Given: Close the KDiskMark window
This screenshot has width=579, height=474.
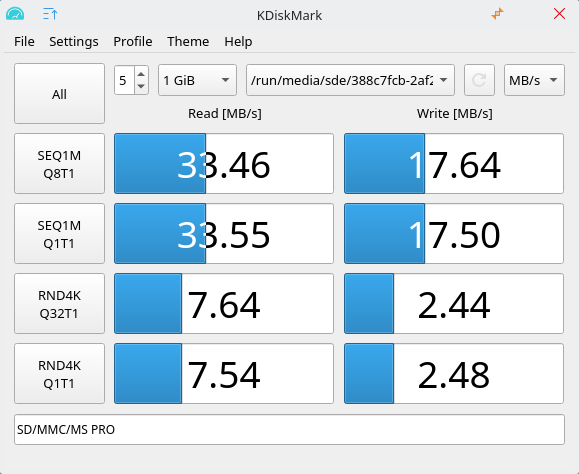Looking at the screenshot, I should 559,14.
